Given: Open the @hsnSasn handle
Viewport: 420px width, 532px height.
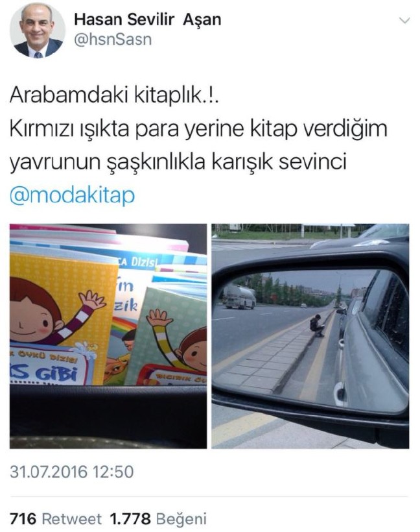Looking at the screenshot, I should click(113, 40).
